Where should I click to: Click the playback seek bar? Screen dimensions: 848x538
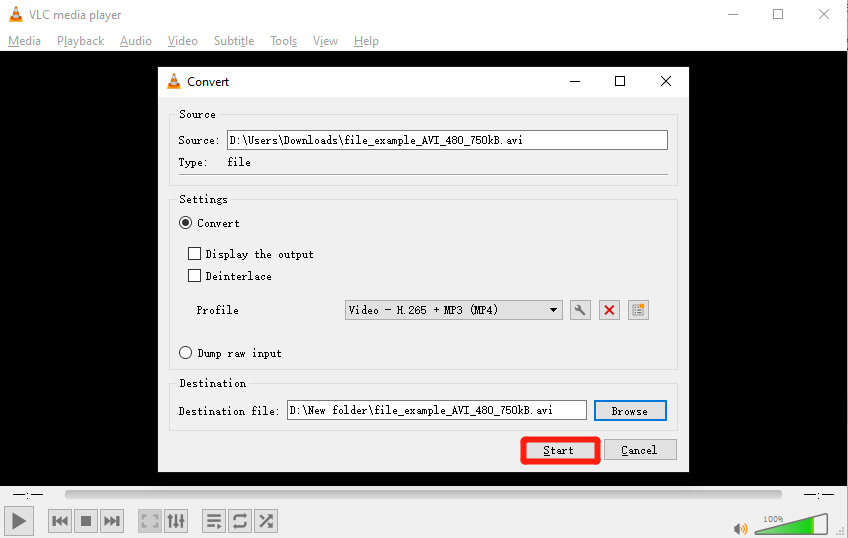coord(423,494)
